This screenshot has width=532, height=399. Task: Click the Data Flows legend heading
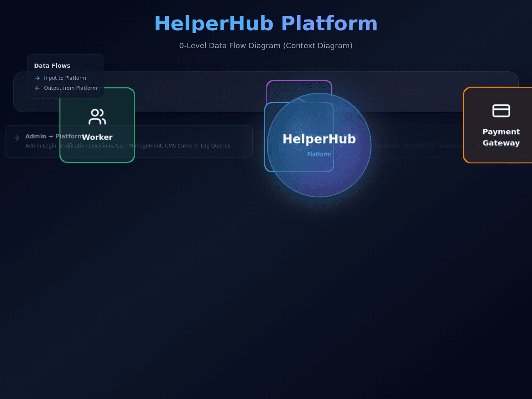52,66
